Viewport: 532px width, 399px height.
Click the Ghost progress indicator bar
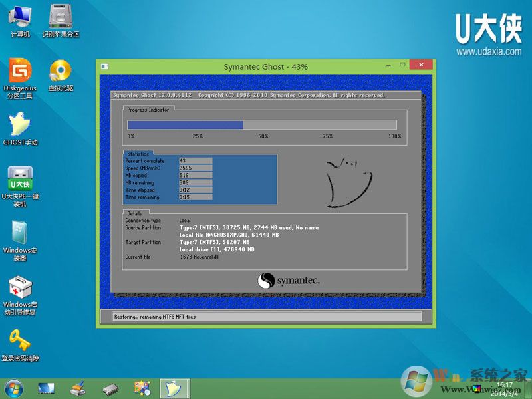point(262,124)
